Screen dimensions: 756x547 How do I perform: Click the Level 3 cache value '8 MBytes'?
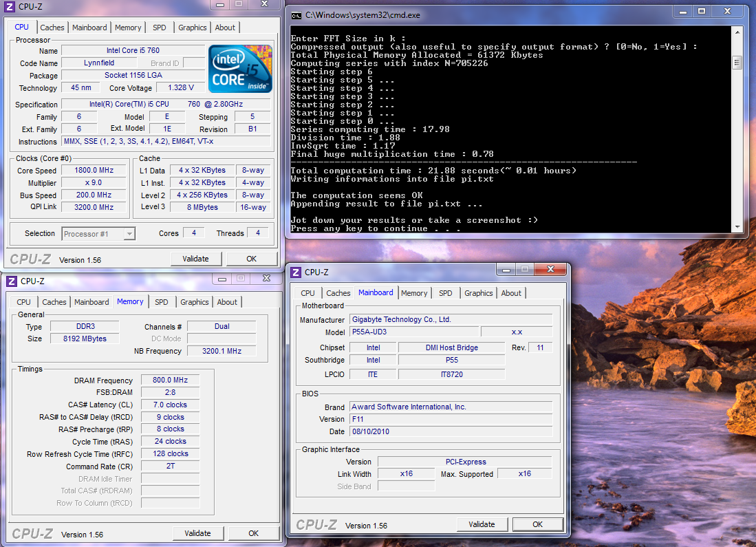(x=202, y=207)
